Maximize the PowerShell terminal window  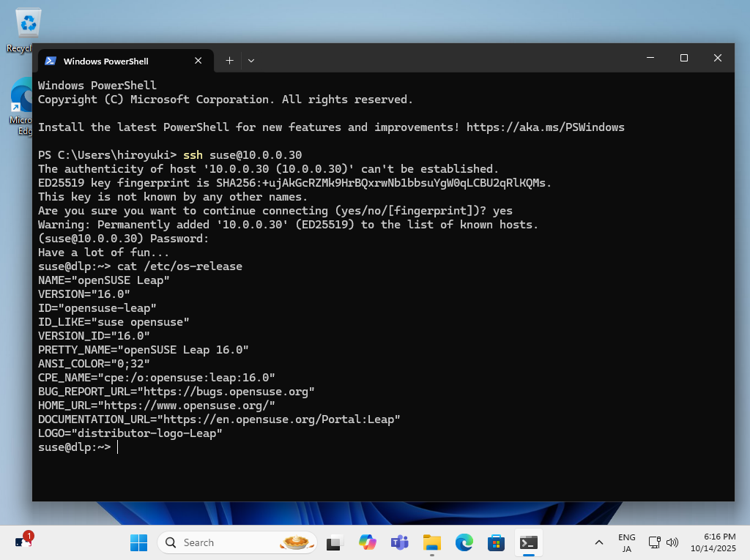(x=683, y=58)
